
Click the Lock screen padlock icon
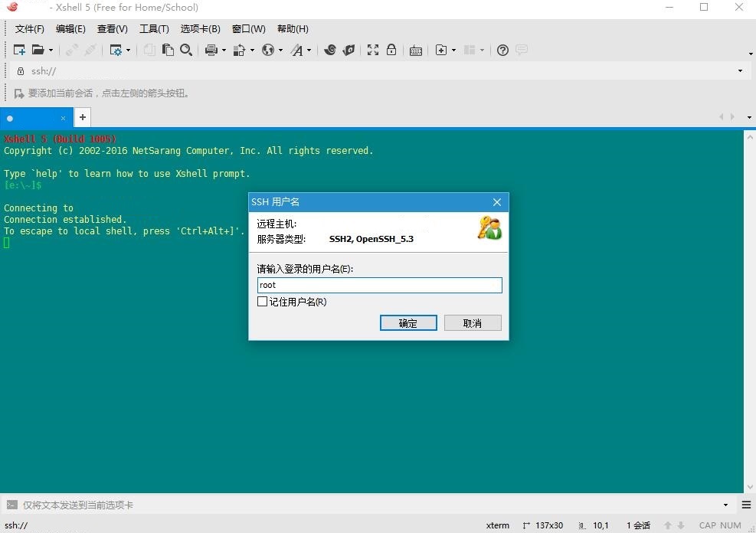tap(391, 50)
